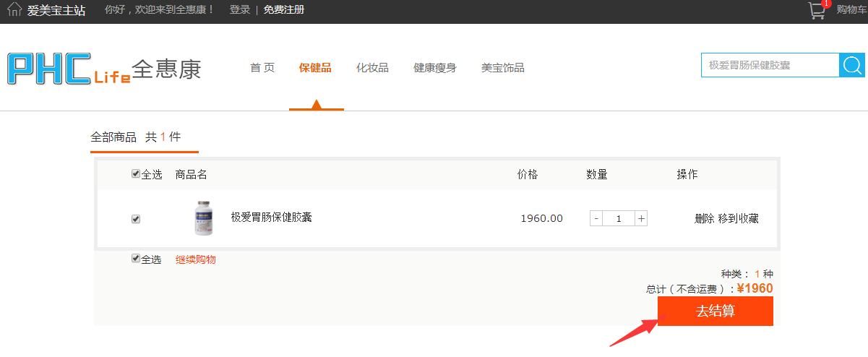Viewport: 868px width, 357px height.
Task: Open the 极爱胃肠保健胶囊 product name link
Action: tap(272, 218)
